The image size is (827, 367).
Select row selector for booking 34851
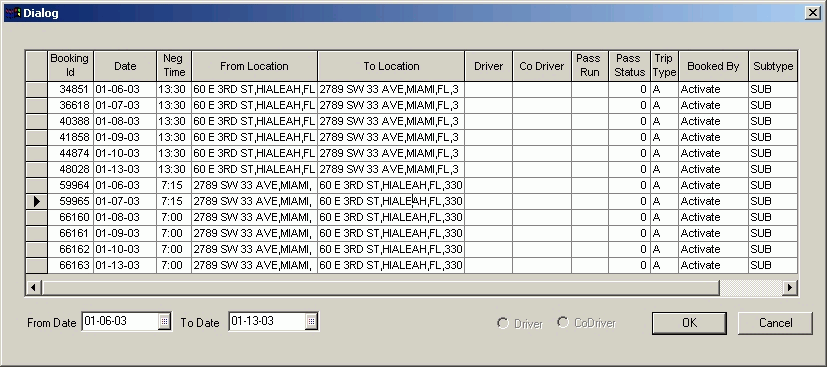(x=36, y=89)
